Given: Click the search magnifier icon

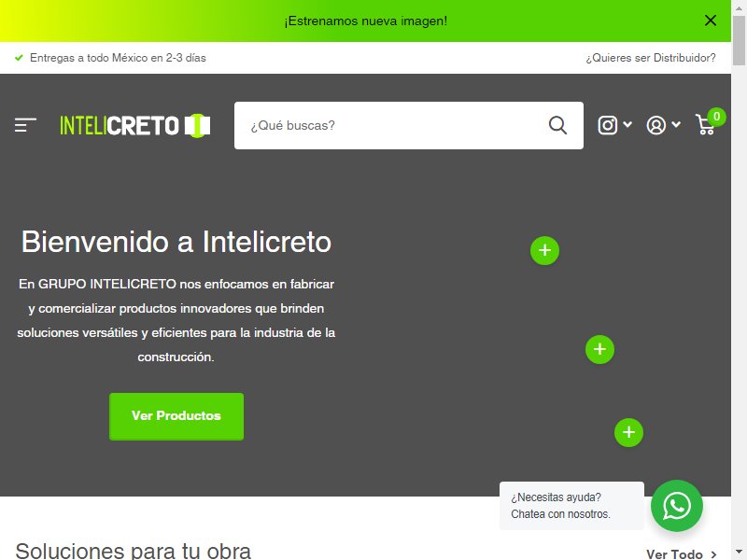Looking at the screenshot, I should (x=557, y=125).
